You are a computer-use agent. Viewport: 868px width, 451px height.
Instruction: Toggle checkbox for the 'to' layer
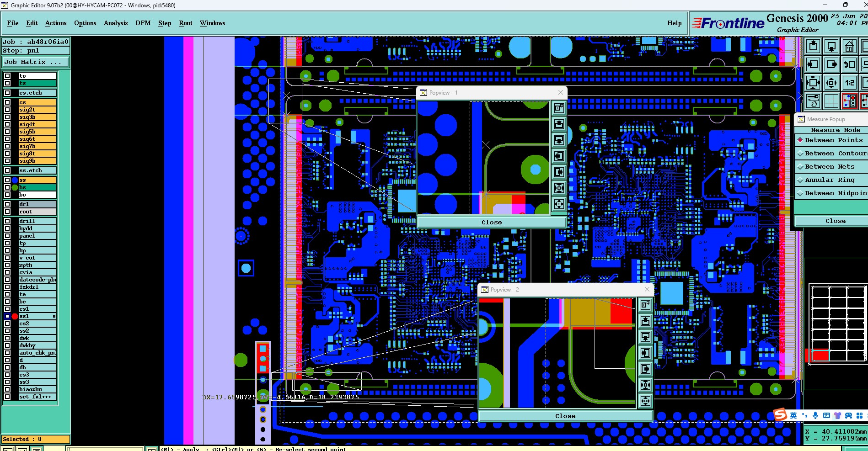tap(7, 76)
